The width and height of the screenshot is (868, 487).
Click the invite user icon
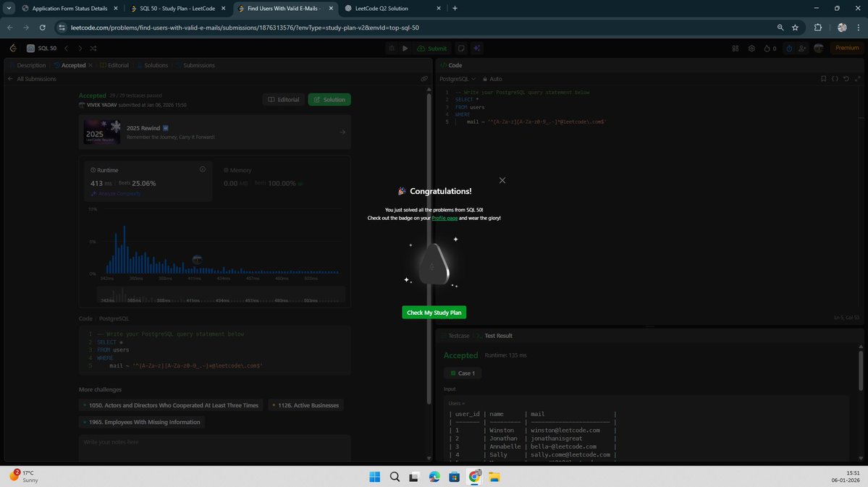(x=802, y=48)
